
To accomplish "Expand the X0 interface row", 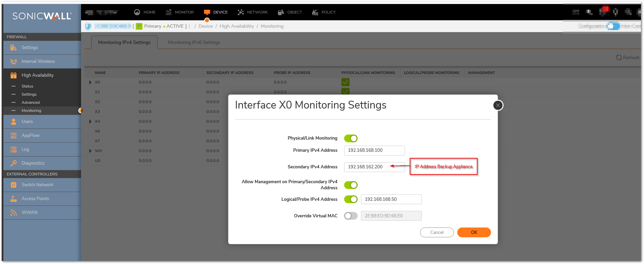I will (90, 82).
